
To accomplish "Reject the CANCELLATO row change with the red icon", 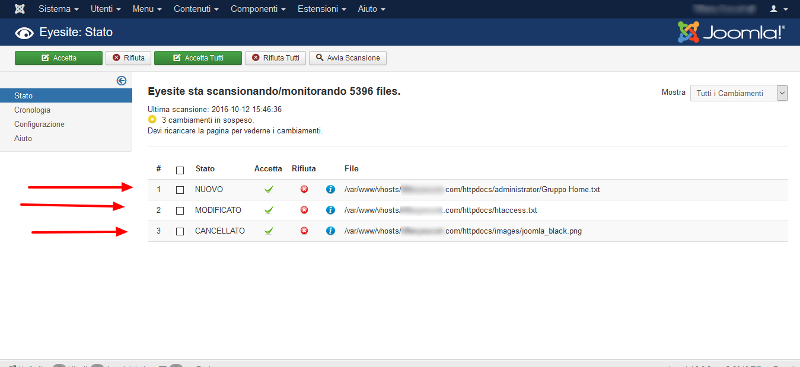I will (x=304, y=231).
